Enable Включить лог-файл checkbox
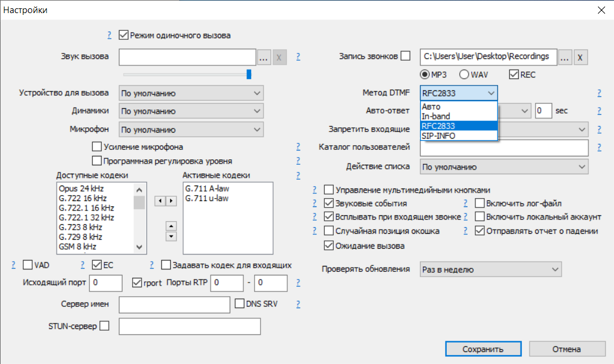Viewport: 614px width, 364px height. pos(480,203)
